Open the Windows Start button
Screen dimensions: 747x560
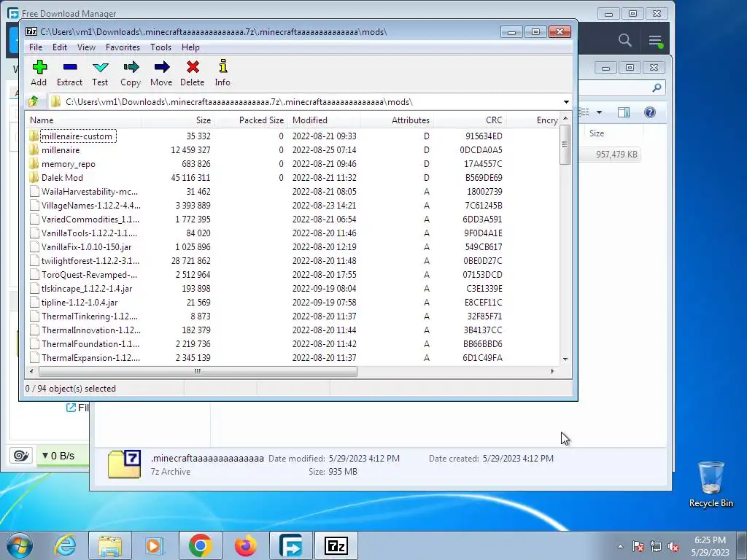click(20, 545)
